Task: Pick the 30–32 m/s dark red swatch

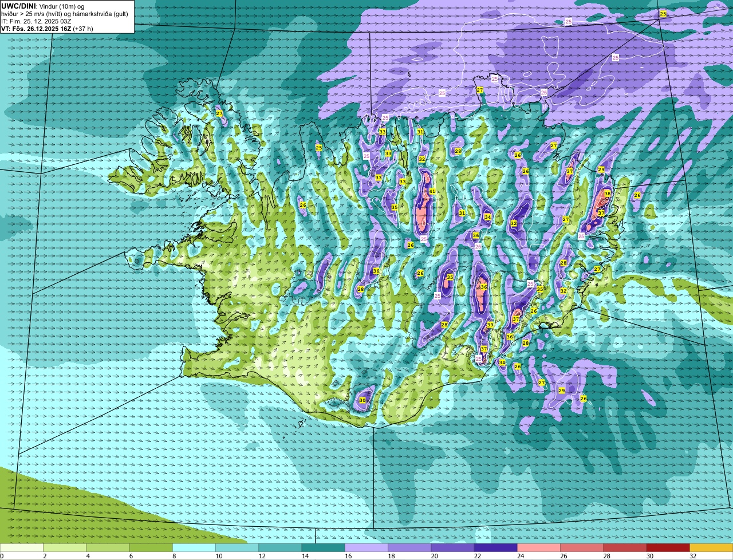Action: 668,548
